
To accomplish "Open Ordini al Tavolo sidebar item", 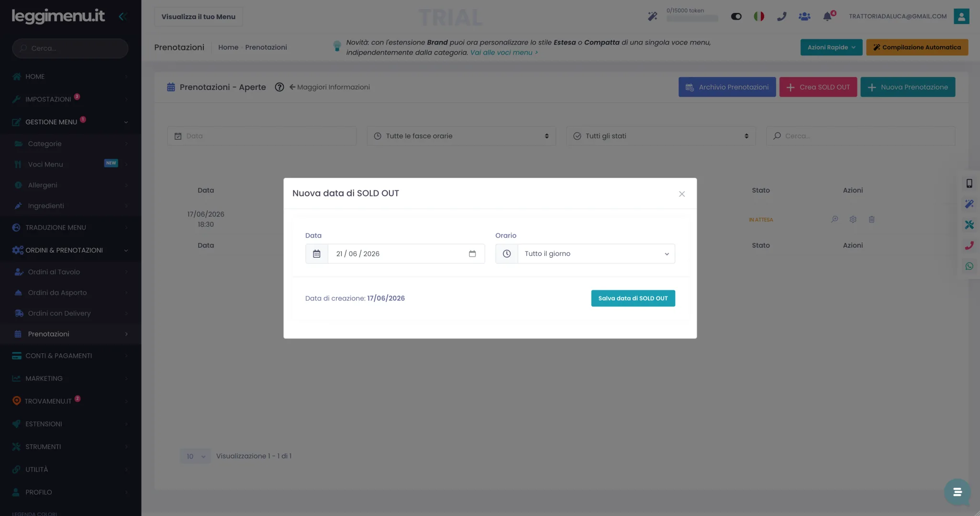I will pyautogui.click(x=70, y=272).
